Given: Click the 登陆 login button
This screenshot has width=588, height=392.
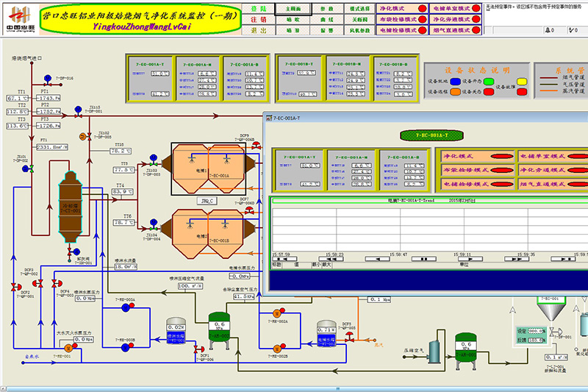Looking at the screenshot, I should (255, 8).
